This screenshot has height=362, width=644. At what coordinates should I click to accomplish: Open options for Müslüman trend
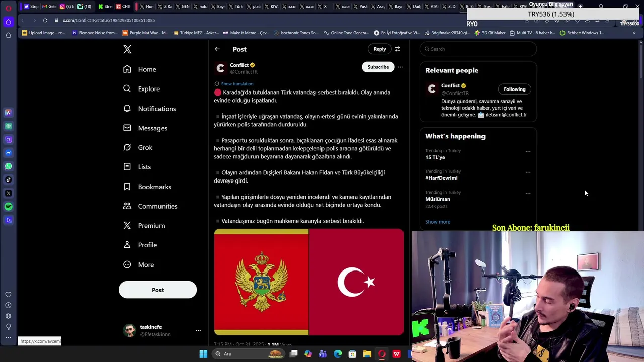528,193
